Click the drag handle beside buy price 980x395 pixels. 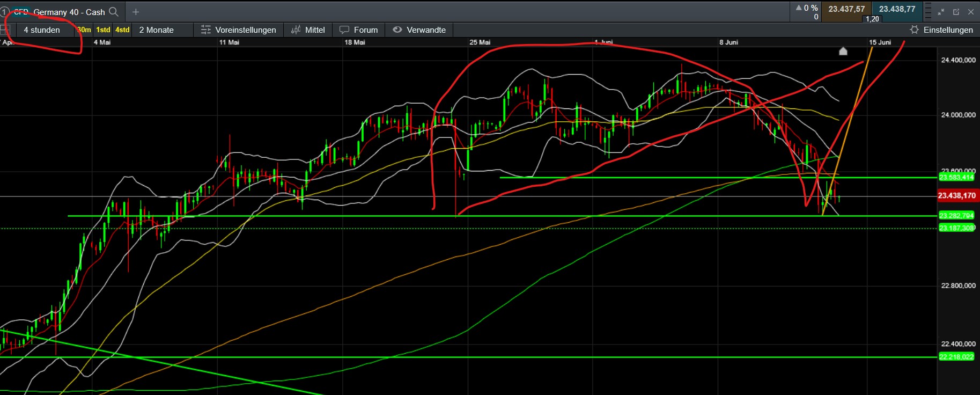point(928,12)
